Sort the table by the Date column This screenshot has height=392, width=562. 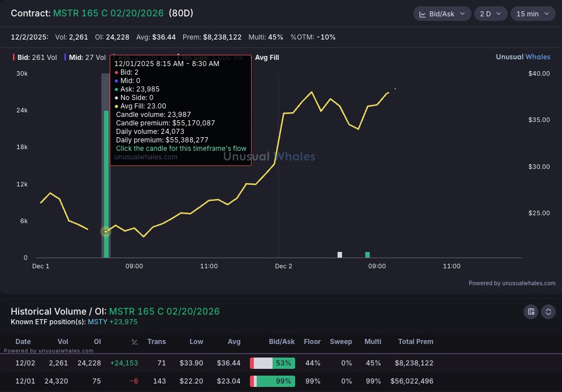click(x=23, y=342)
